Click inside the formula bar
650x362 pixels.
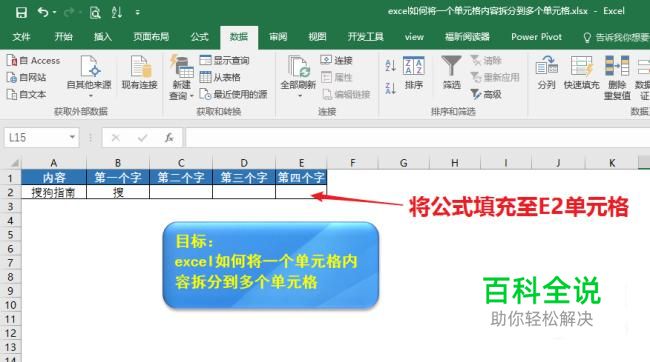pos(418,138)
